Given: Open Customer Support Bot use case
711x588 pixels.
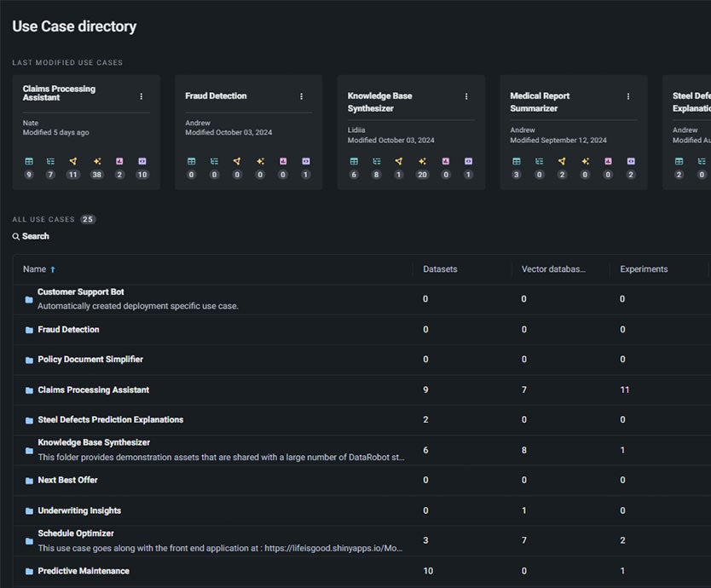Looking at the screenshot, I should [81, 292].
